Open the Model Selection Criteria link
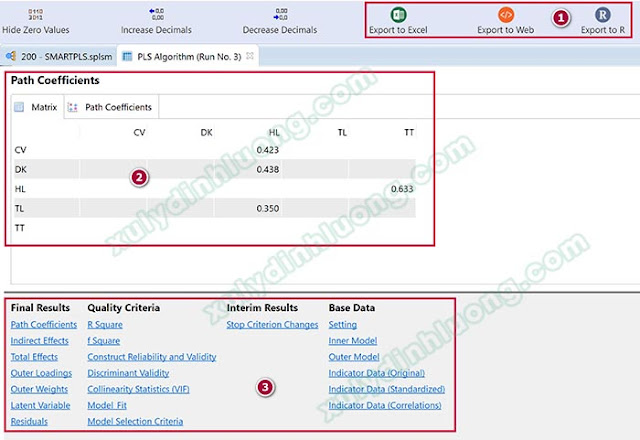 pyautogui.click(x=135, y=422)
